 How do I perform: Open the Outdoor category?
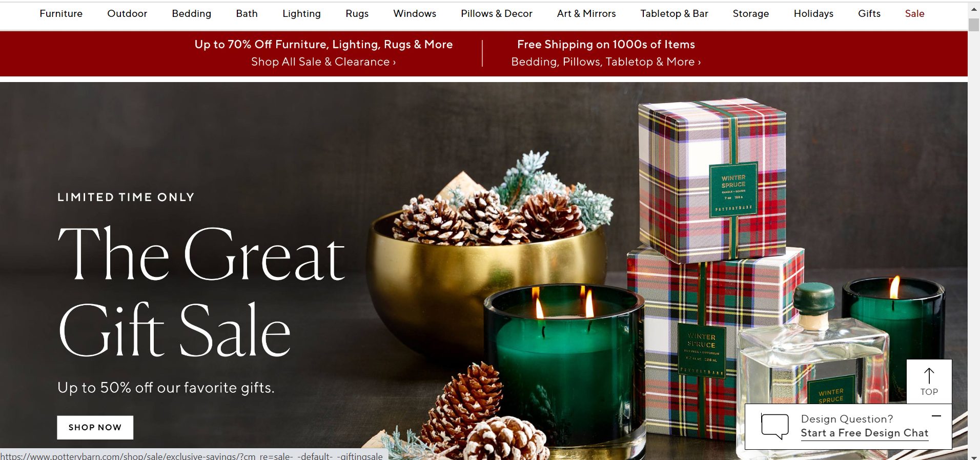[127, 14]
